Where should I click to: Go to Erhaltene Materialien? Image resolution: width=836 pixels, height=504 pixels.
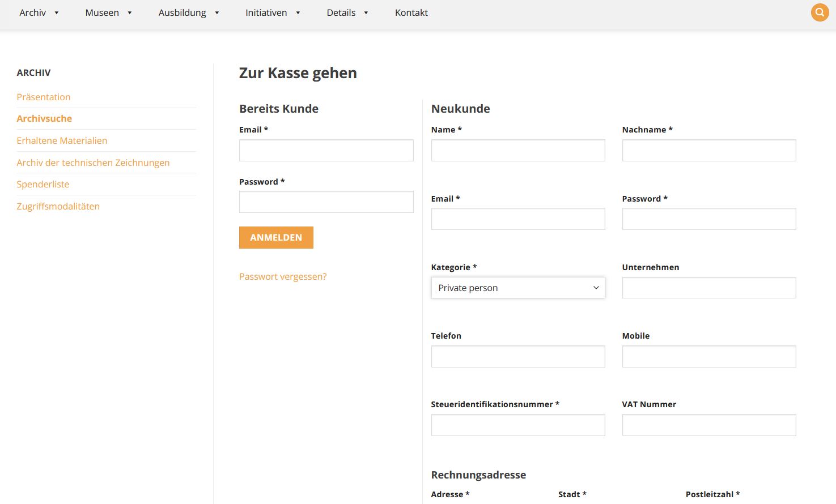62,140
